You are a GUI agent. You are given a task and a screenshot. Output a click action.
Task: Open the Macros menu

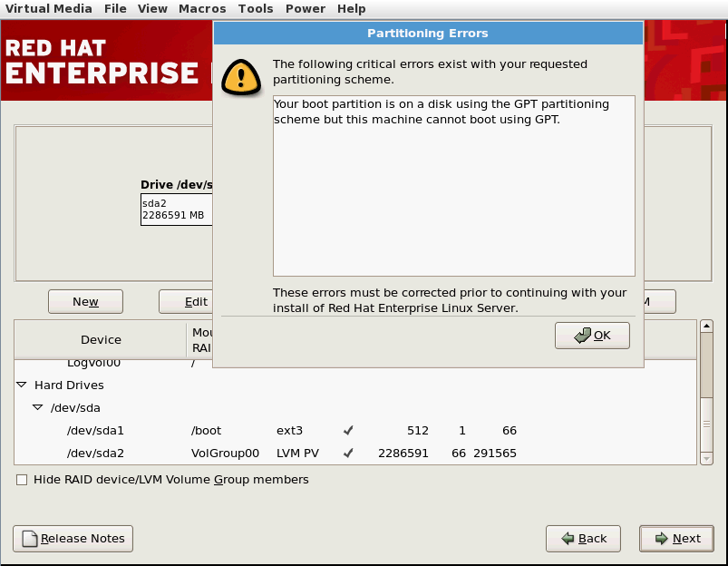[201, 8]
